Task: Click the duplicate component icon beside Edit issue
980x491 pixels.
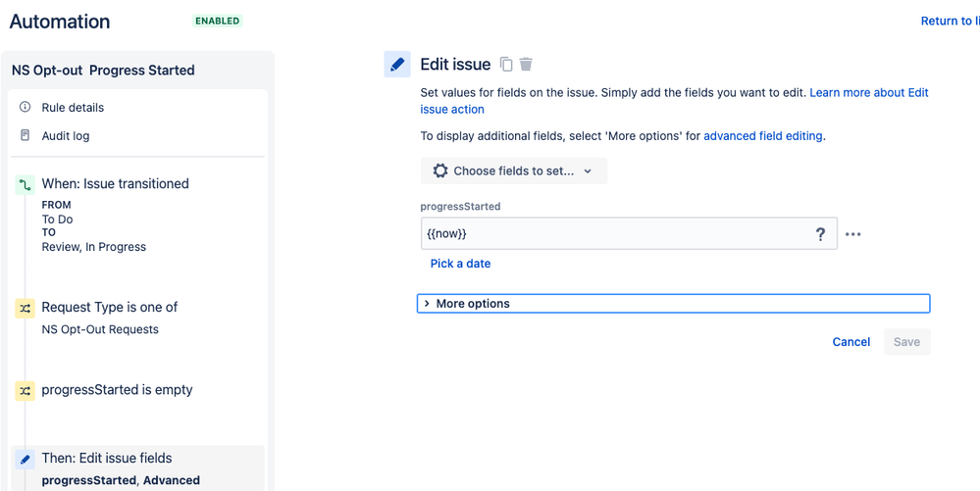Action: (x=506, y=65)
